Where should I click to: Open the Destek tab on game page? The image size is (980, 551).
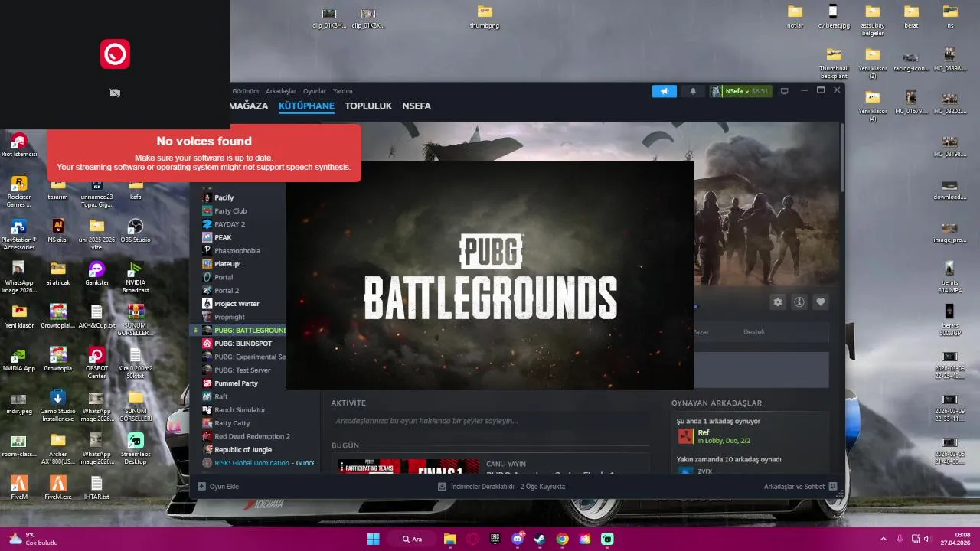[x=754, y=332]
